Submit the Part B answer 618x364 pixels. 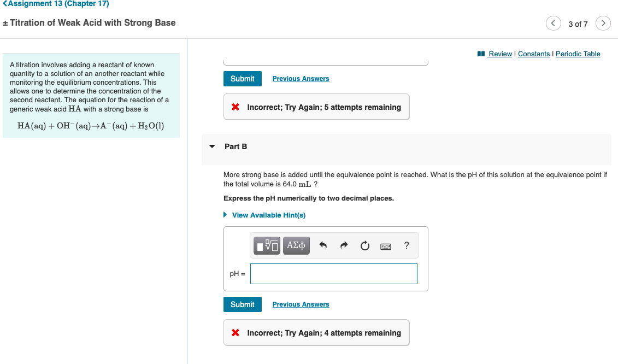pyautogui.click(x=242, y=304)
